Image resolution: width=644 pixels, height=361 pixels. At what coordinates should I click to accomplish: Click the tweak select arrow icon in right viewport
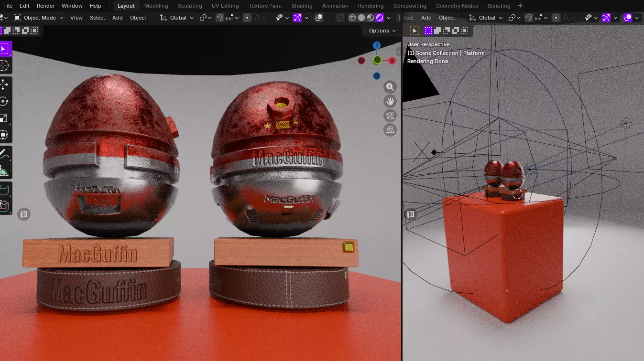pyautogui.click(x=415, y=31)
